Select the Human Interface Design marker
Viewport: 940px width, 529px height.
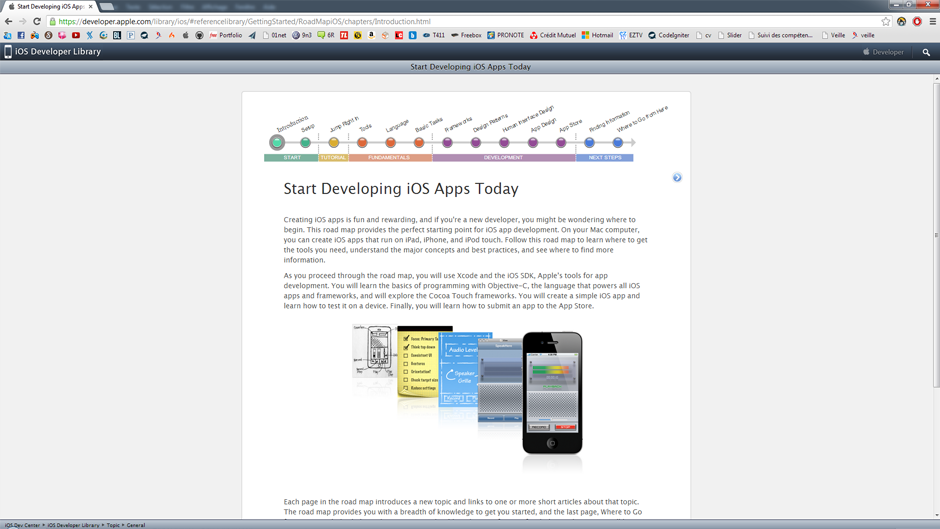pos(504,143)
